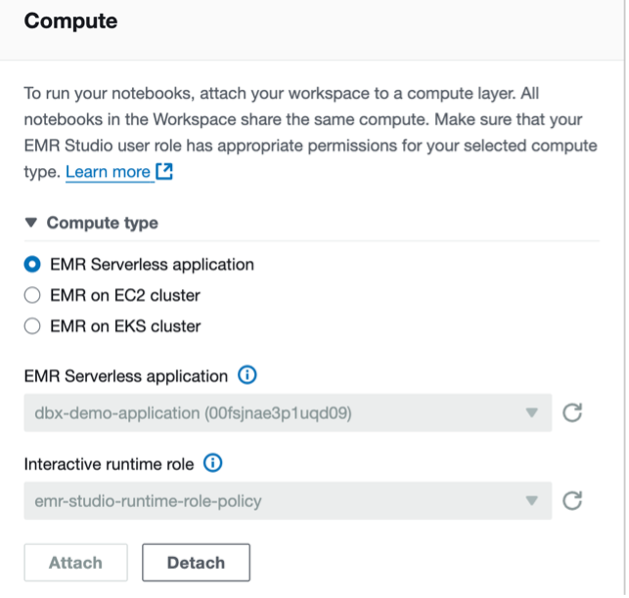
Task: Click the info icon beside EMR Serverless application
Action: pos(247,375)
